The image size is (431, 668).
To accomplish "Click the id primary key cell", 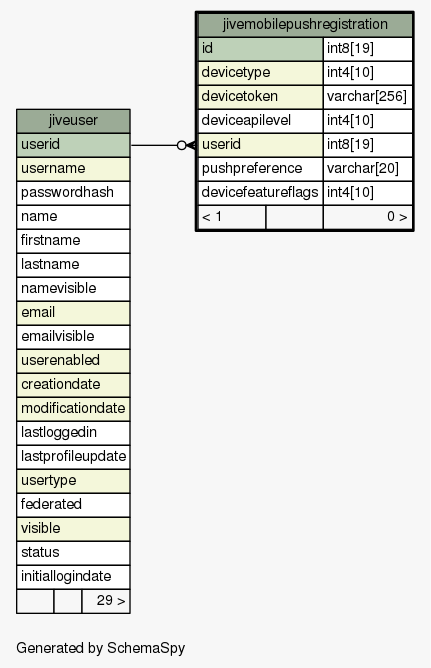I will (x=260, y=49).
